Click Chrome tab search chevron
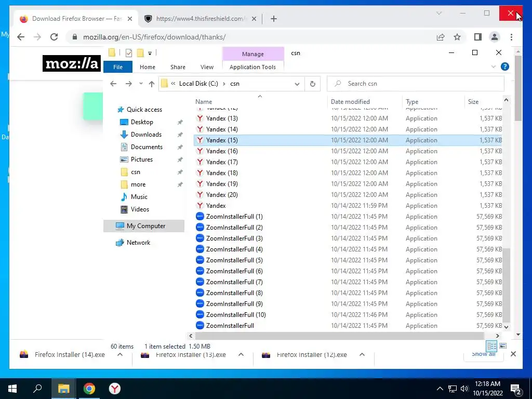The width and height of the screenshot is (532, 399). coord(438,13)
